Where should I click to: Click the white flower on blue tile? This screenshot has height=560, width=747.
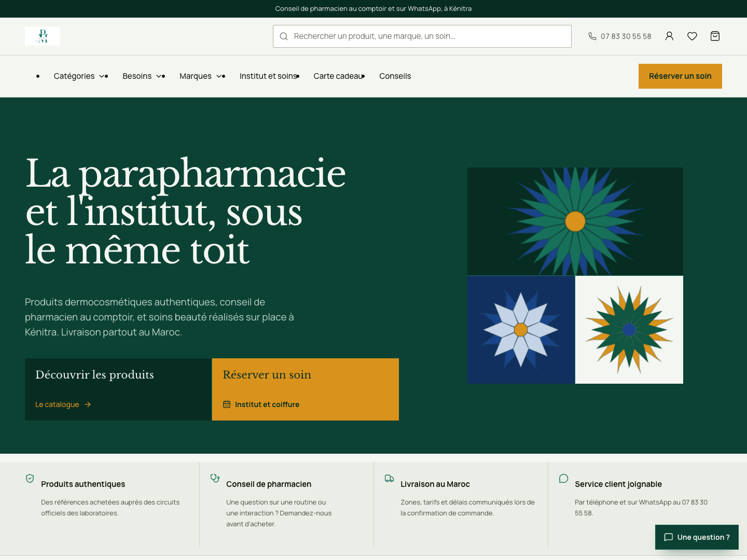pyautogui.click(x=521, y=330)
